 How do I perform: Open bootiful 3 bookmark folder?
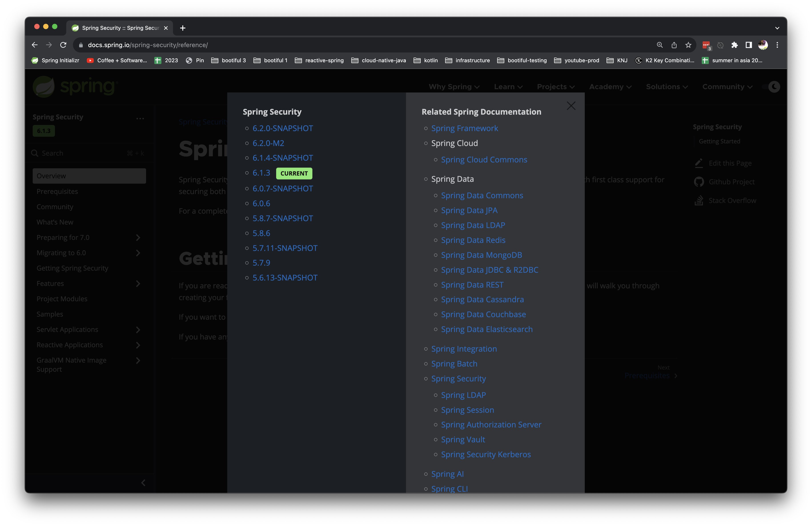[x=229, y=60]
